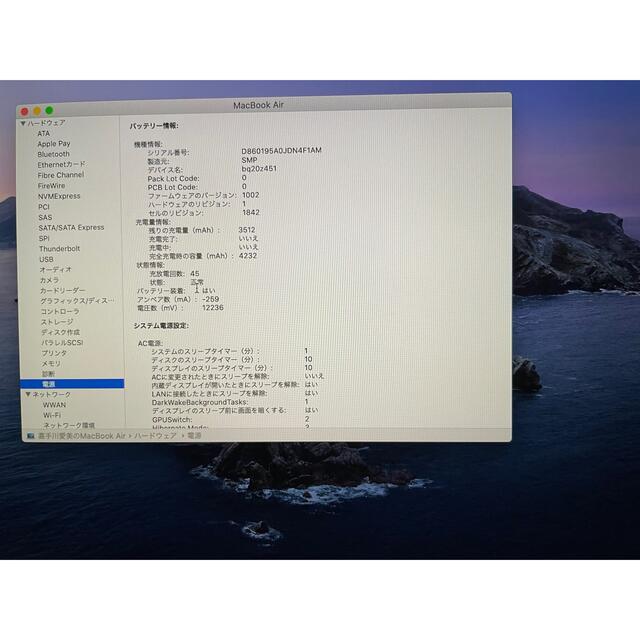640x640 pixels.
Task: Select USB in the sidebar
Action: 46,259
